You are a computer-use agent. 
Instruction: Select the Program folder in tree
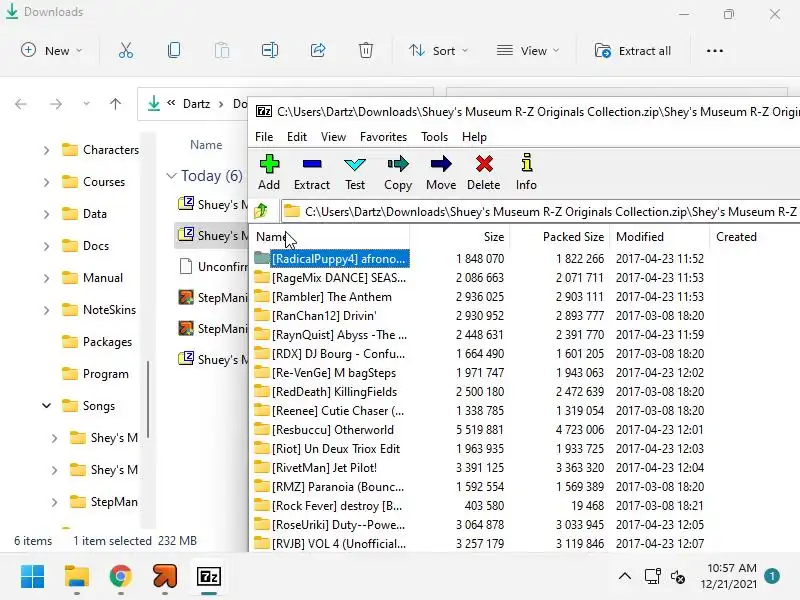tap(95, 374)
